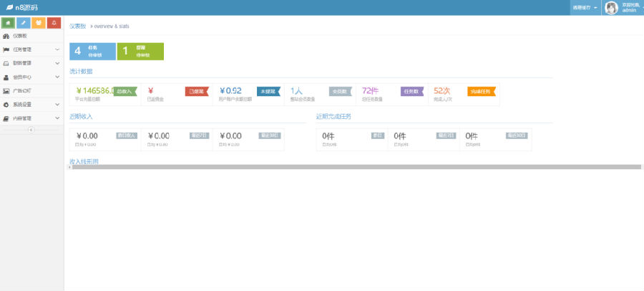The width and height of the screenshot is (644, 291).
Task: Expand the 任务管理 submenu chevron
Action: [x=57, y=49]
